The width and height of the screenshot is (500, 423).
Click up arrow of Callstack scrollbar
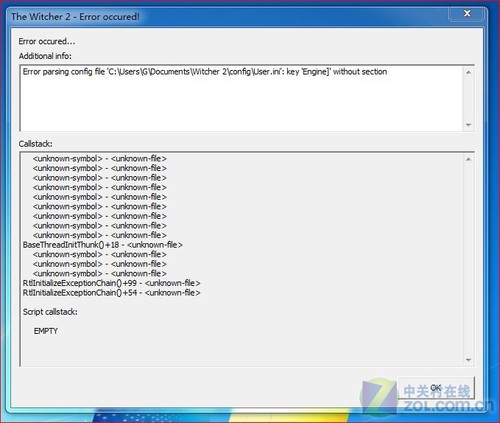(468, 159)
